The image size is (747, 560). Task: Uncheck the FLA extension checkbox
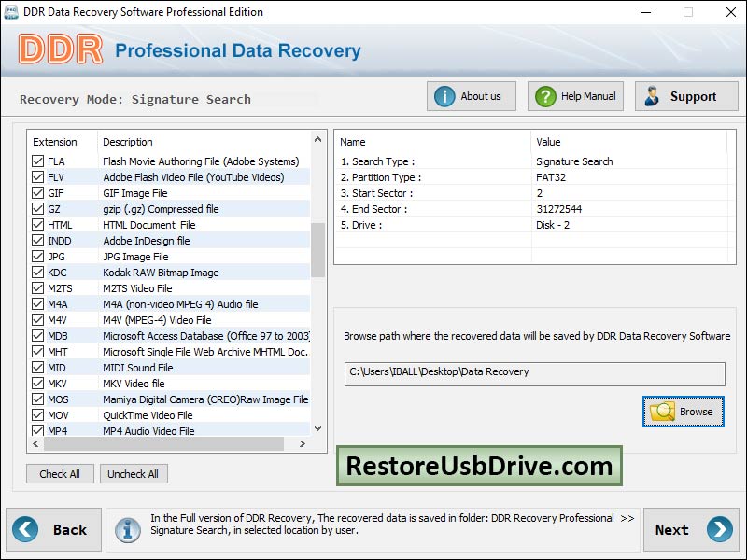pos(37,161)
